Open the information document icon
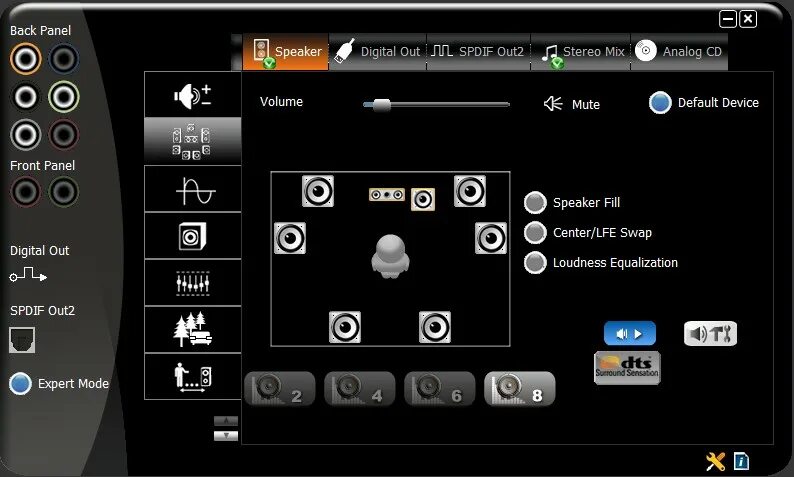 coord(741,461)
